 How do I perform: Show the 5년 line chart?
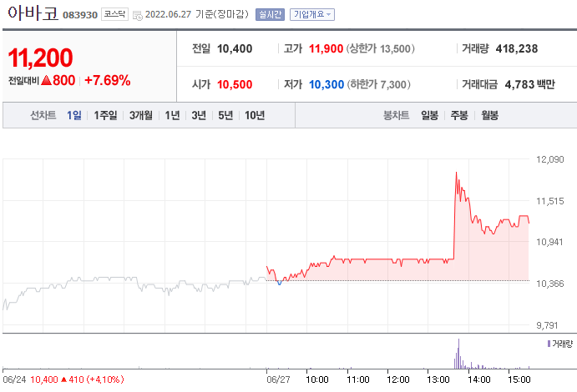[225, 115]
